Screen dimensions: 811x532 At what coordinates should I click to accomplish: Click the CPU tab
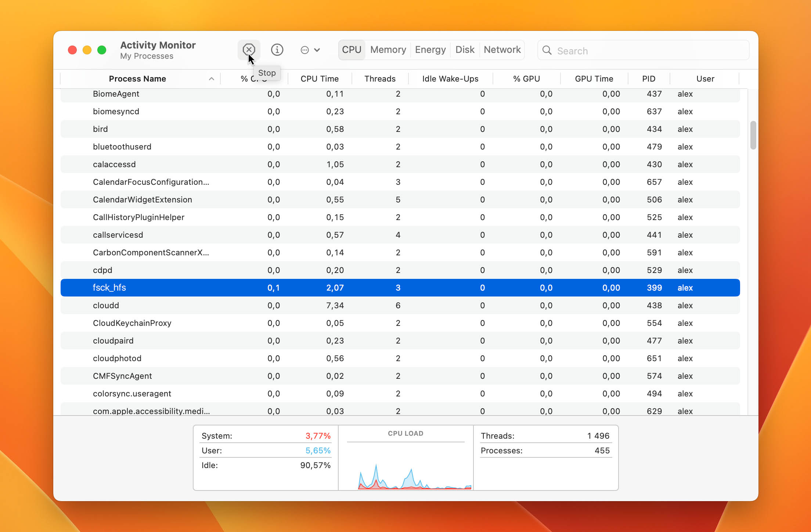point(351,49)
